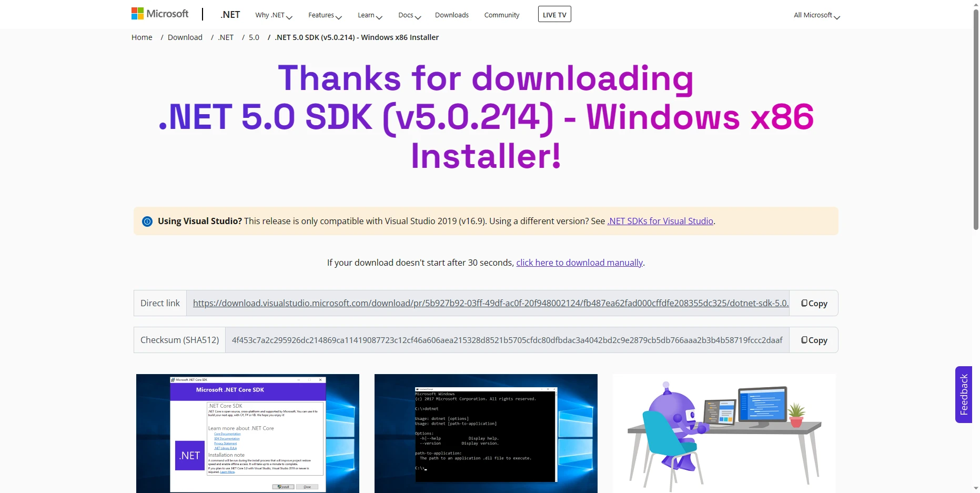Viewport: 980px width, 493px height.
Task: Open the Microsoft logo homepage
Action: coord(159,14)
